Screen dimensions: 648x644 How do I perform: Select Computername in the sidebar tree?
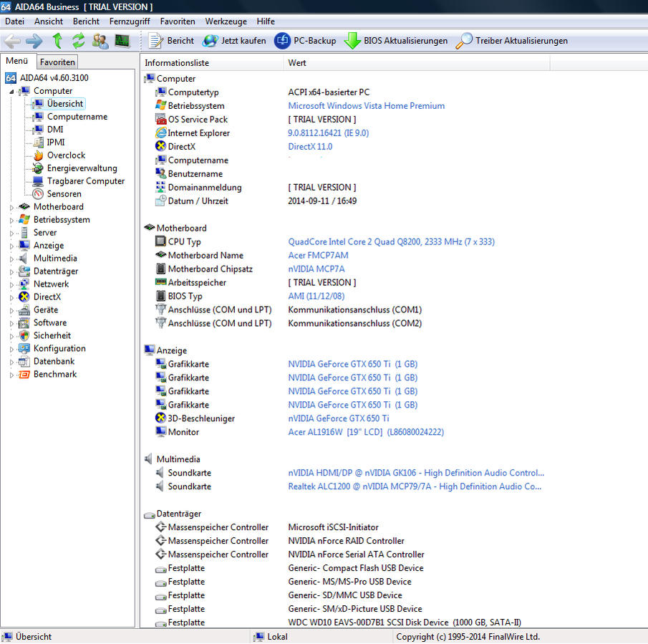(x=77, y=117)
